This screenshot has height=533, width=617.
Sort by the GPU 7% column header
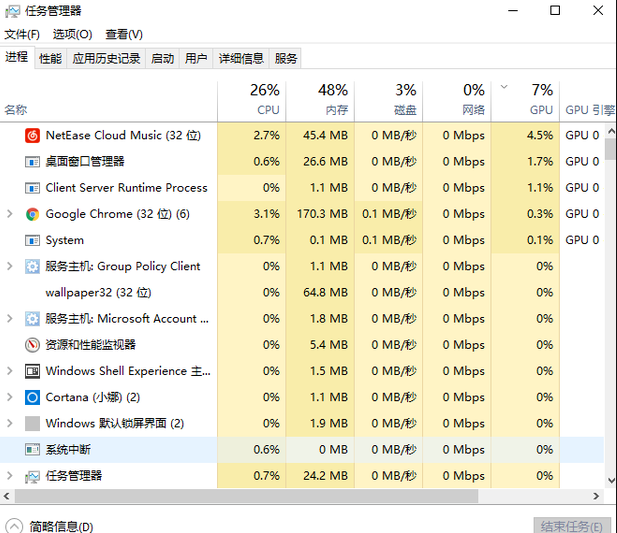coord(526,100)
